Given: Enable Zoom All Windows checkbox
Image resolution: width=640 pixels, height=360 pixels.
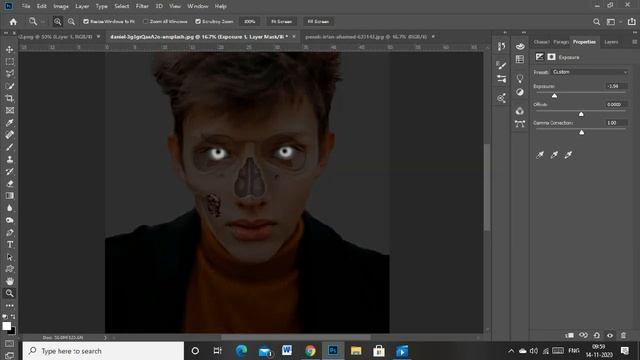Looking at the screenshot, I should click(145, 22).
